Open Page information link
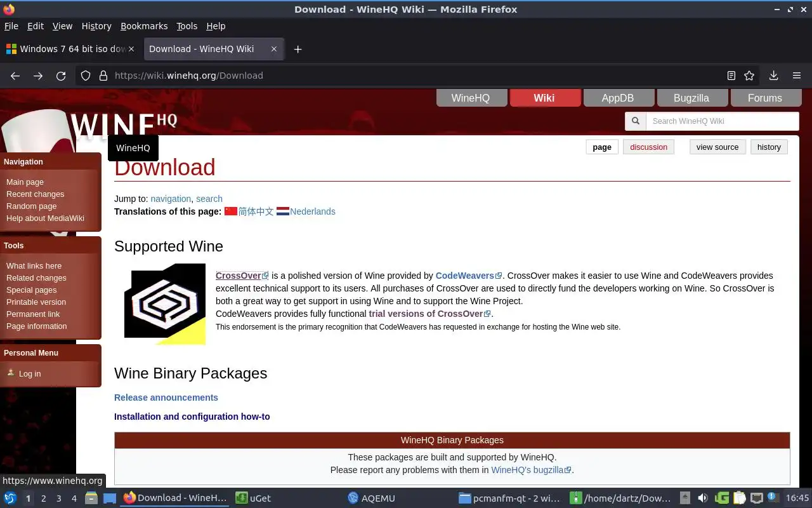812x508 pixels. pyautogui.click(x=36, y=326)
